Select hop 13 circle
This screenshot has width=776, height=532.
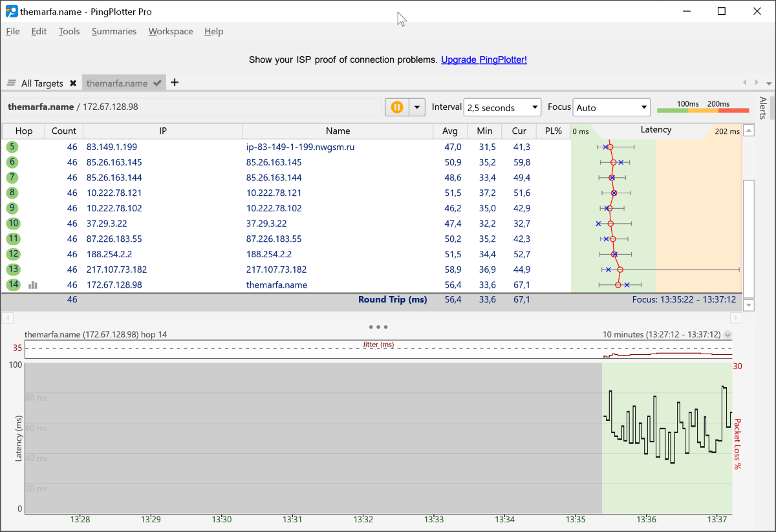(13, 270)
